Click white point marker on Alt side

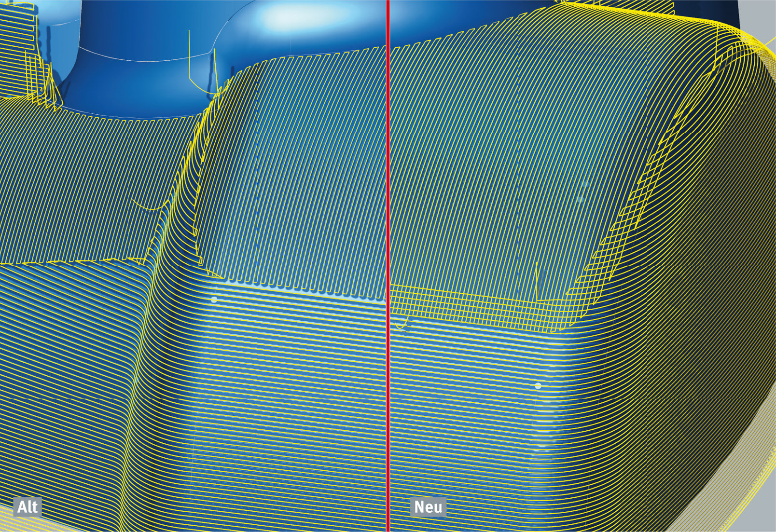coord(214,300)
